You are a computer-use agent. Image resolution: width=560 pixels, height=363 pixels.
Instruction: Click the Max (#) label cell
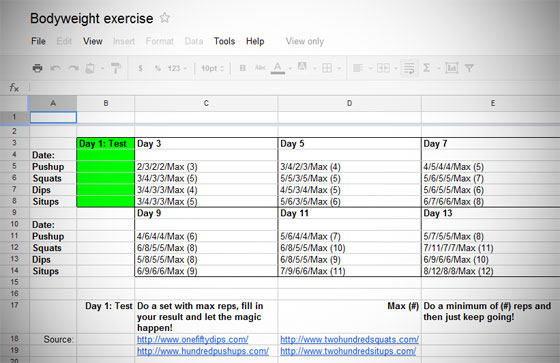point(349,317)
